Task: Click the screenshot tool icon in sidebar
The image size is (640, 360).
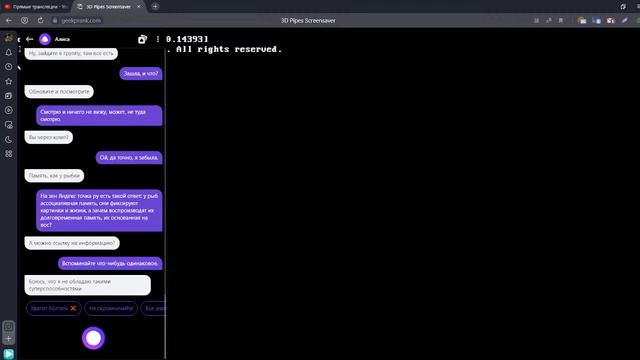Action: click(x=9, y=125)
